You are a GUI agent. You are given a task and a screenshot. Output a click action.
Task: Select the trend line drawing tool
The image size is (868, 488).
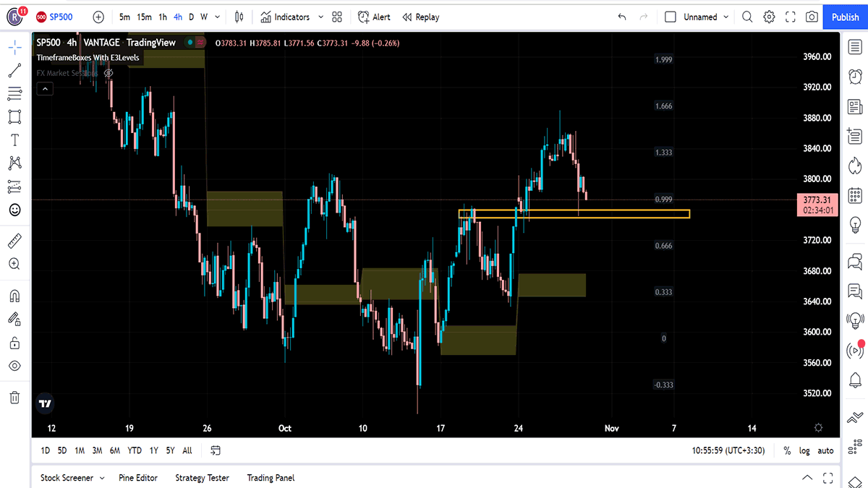coord(14,71)
